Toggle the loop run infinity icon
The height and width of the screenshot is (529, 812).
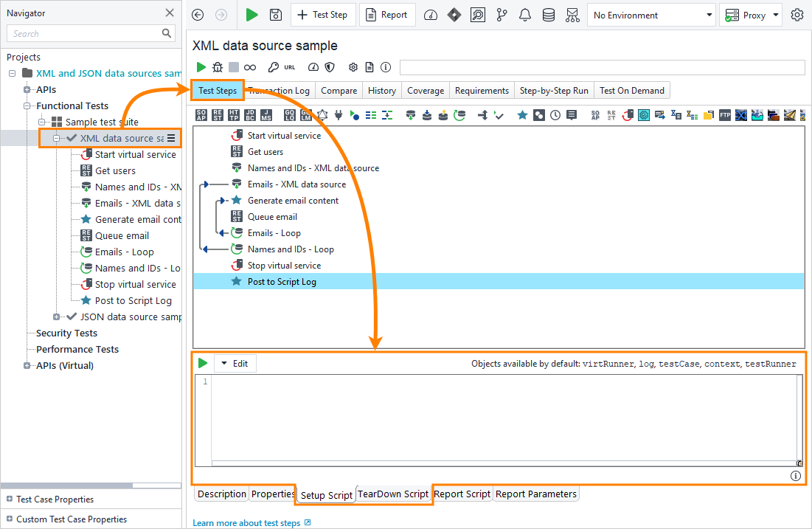pos(250,66)
